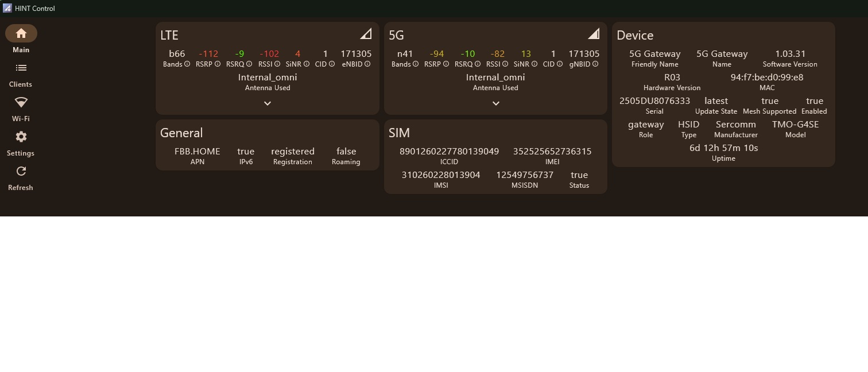Click info icon beside LTE eNBID

pos(367,64)
